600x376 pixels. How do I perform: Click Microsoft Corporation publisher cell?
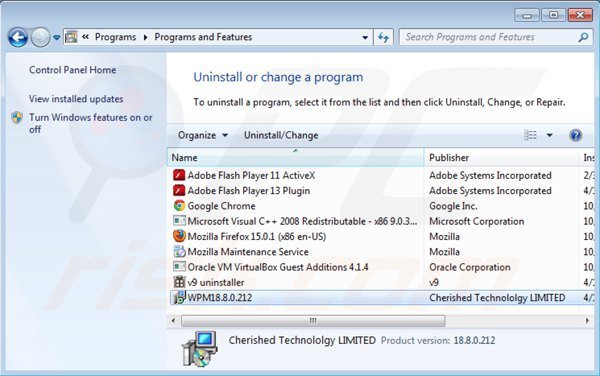click(476, 221)
